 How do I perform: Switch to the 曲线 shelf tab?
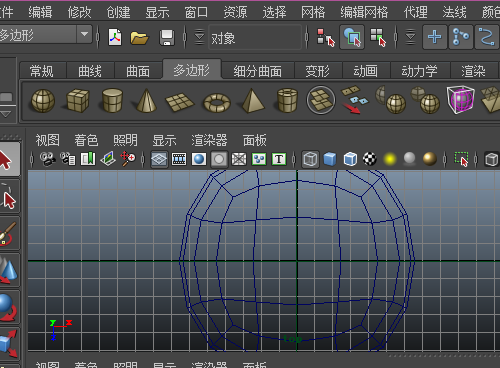[x=90, y=71]
